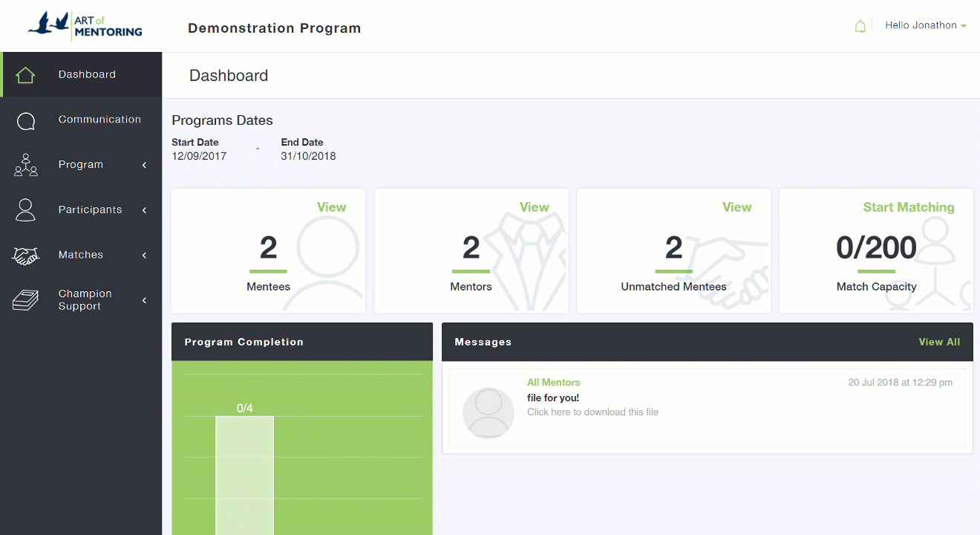Expand the Matches submenu chevron
This screenshot has width=980, height=535.
pyautogui.click(x=144, y=256)
